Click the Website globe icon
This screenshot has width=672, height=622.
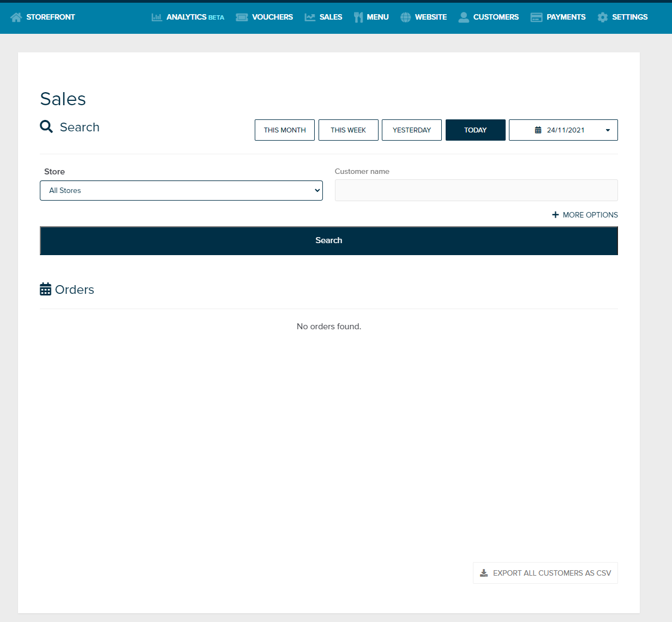tap(405, 17)
